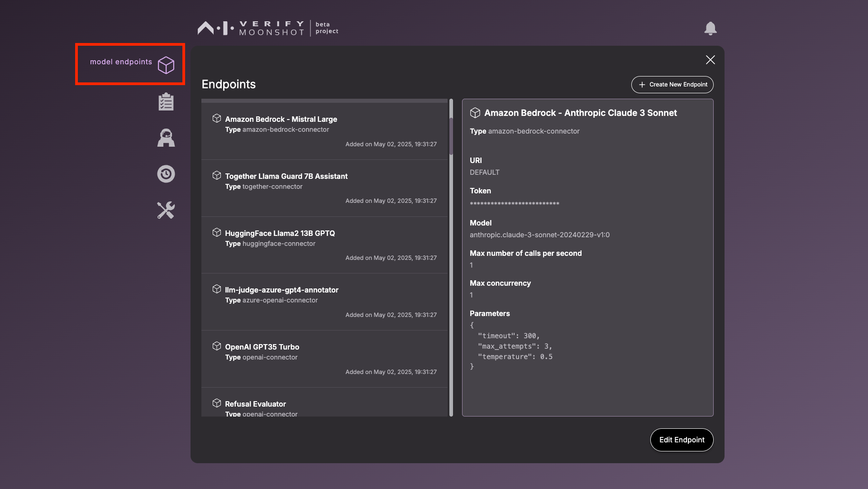Open the utilities wrench icon in sidebar
The height and width of the screenshot is (489, 868).
166,210
